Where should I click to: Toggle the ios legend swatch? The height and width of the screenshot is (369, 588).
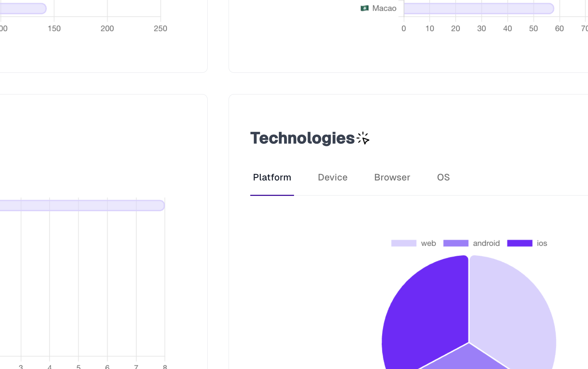[x=520, y=243]
